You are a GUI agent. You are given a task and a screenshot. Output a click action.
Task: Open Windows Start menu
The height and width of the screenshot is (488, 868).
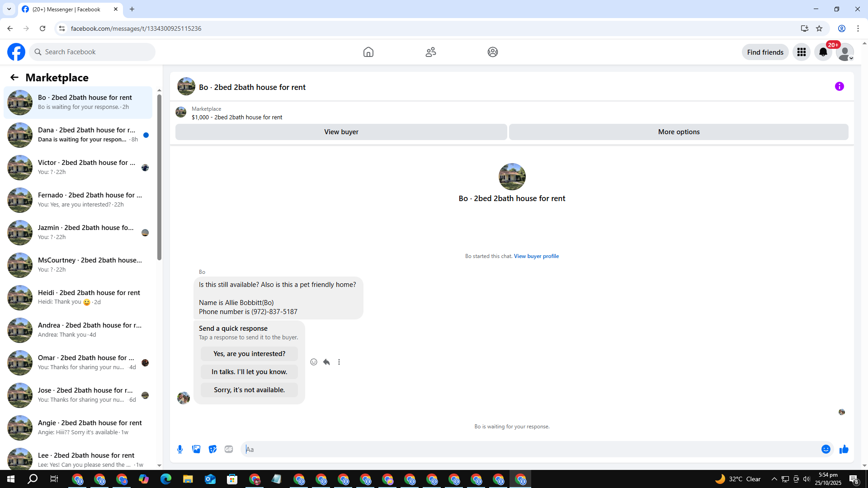point(11,479)
